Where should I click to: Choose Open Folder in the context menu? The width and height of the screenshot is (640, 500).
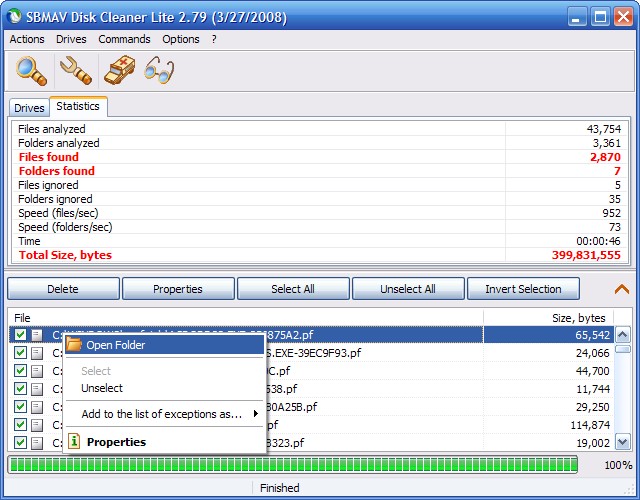(x=164, y=345)
